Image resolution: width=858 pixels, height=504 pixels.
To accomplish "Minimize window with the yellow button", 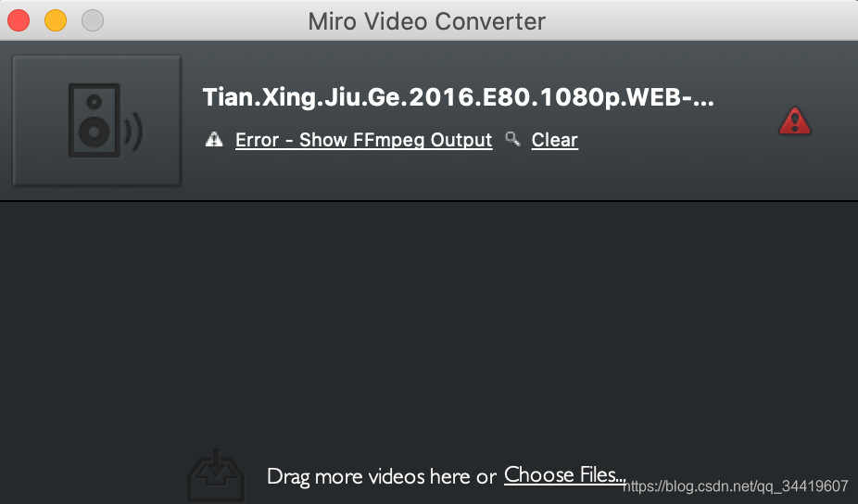I will point(56,20).
